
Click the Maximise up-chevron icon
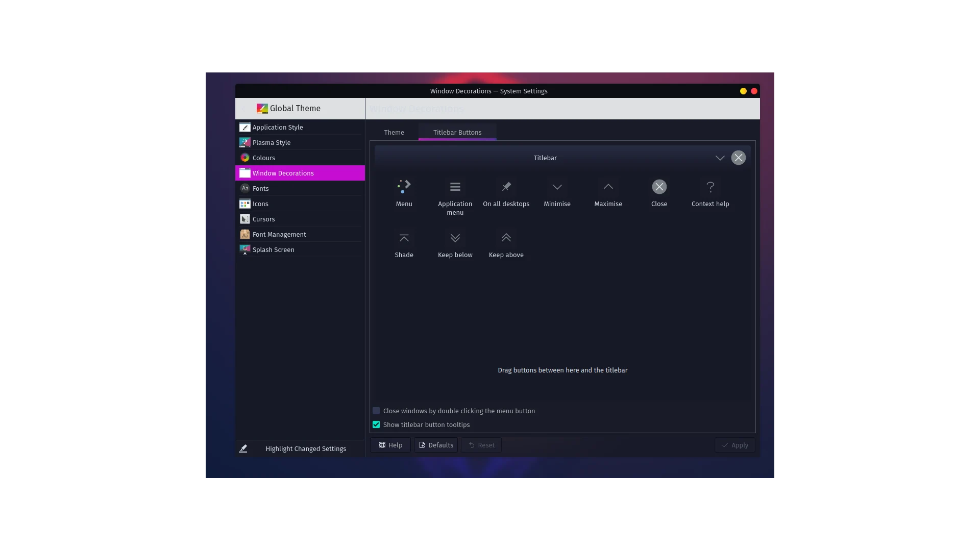[608, 187]
